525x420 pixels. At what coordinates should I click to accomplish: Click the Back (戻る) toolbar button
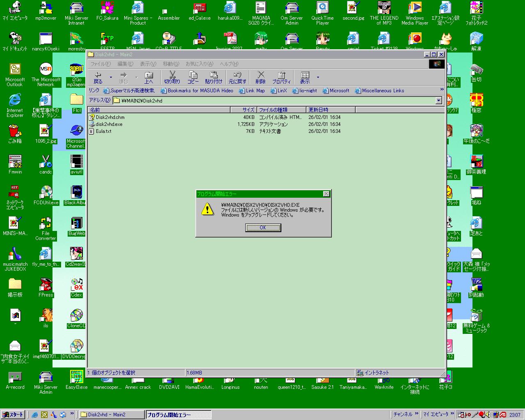pyautogui.click(x=98, y=77)
